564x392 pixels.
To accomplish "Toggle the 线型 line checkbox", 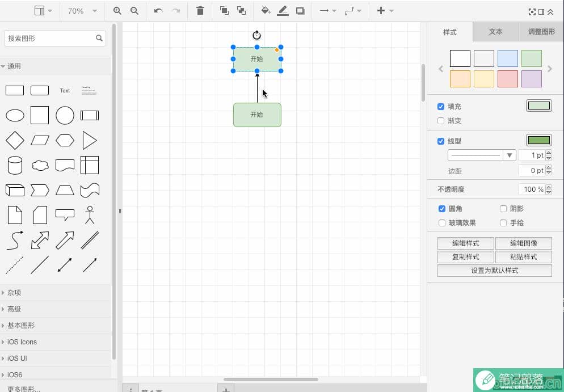I will click(441, 141).
